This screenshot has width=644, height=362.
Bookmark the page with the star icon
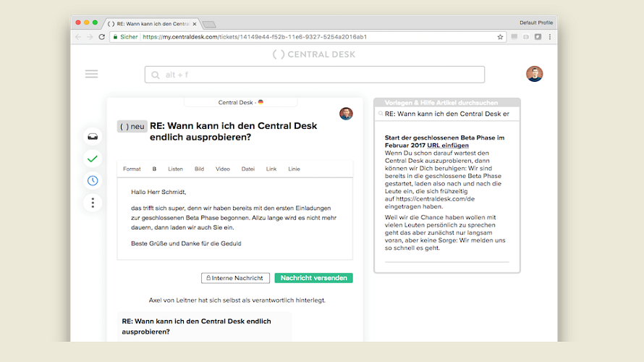pyautogui.click(x=500, y=37)
